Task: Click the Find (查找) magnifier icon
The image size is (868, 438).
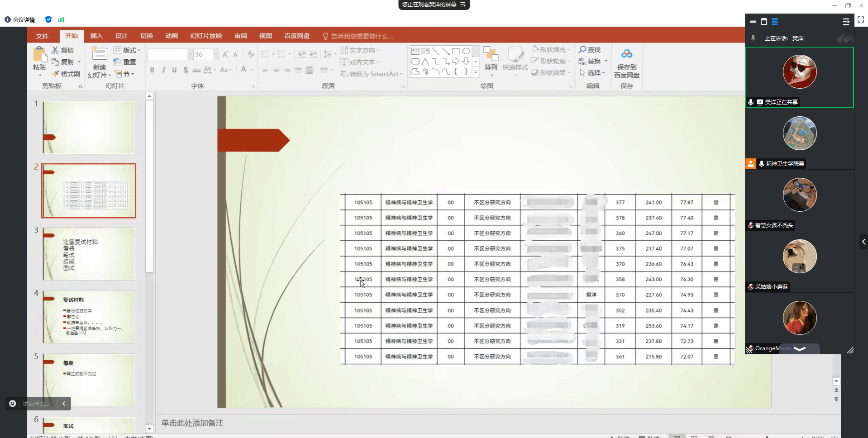Action: [582, 49]
